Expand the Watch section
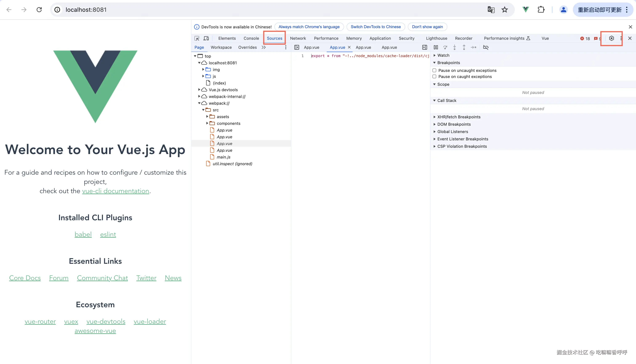636x364 pixels. tap(443, 55)
